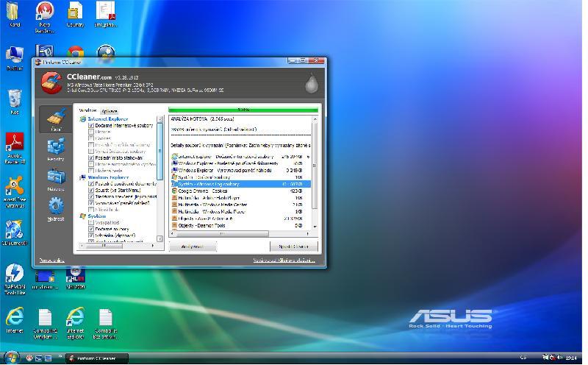
Task: Select Google Chrome - Cookies result row
Action: coord(240,191)
